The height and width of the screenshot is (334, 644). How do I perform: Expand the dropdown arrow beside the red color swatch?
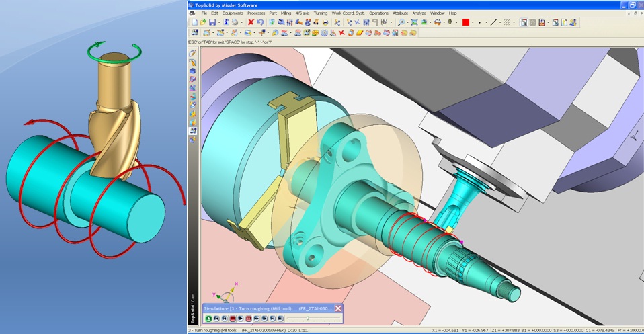click(473, 22)
